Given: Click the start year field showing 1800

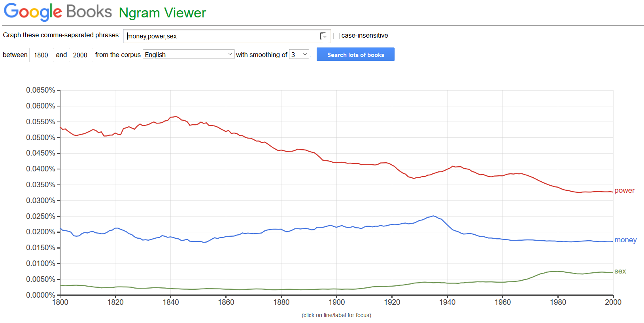Looking at the screenshot, I should point(41,55).
